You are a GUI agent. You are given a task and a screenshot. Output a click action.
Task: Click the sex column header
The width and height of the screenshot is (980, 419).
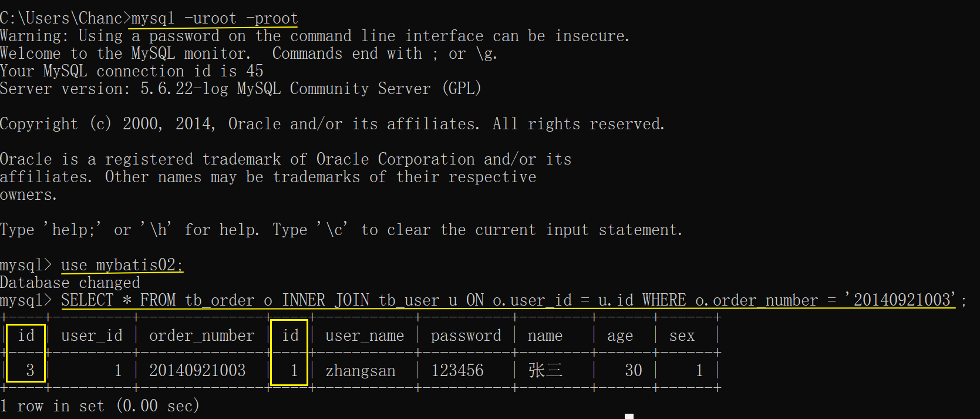pos(681,336)
